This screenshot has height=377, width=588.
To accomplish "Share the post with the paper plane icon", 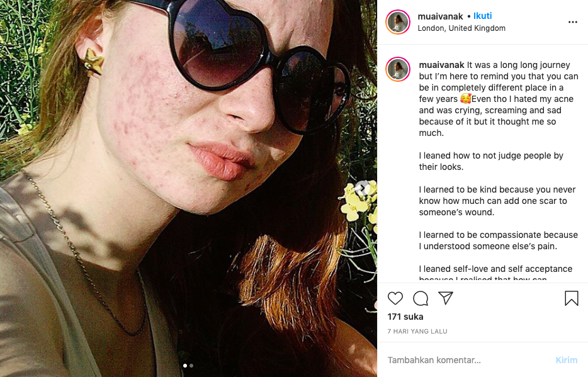I will (446, 298).
